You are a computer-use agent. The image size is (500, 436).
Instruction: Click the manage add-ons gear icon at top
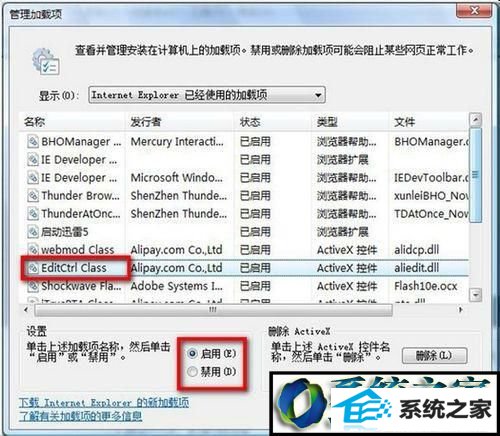46,62
